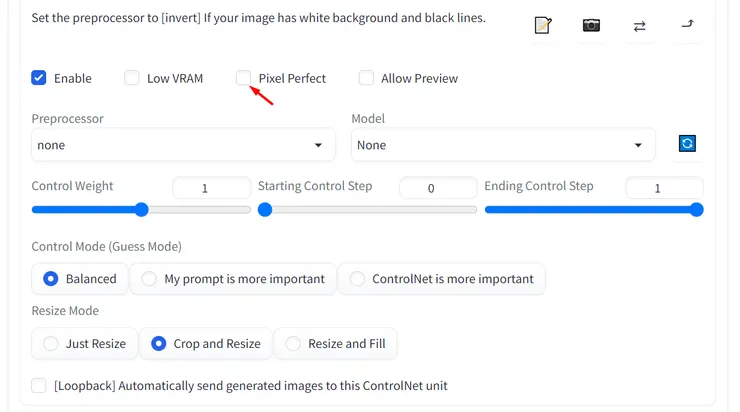Disable the Enable checkbox

[39, 78]
